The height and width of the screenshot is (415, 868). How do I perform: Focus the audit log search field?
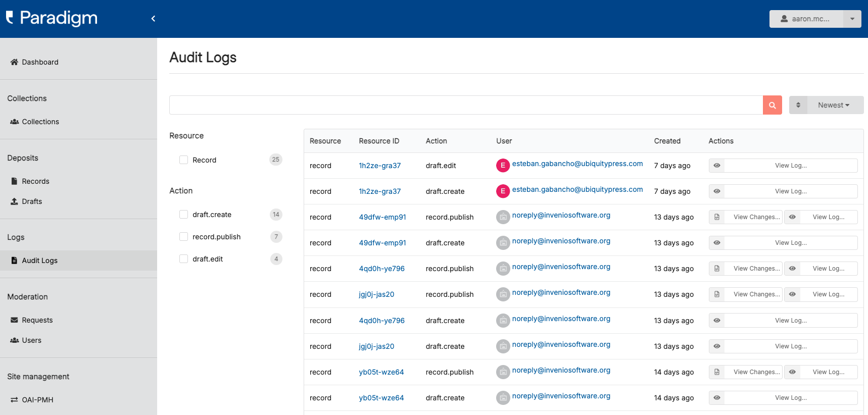(466, 105)
